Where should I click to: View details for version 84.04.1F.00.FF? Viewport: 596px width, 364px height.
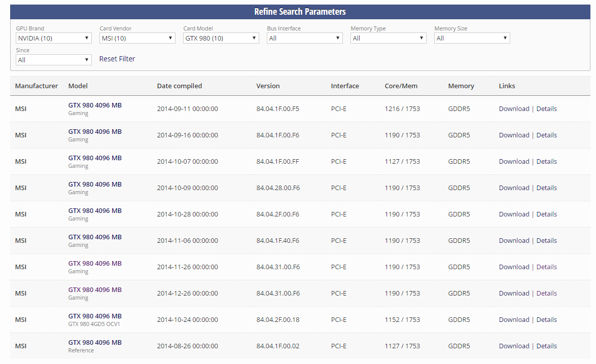[547, 162]
